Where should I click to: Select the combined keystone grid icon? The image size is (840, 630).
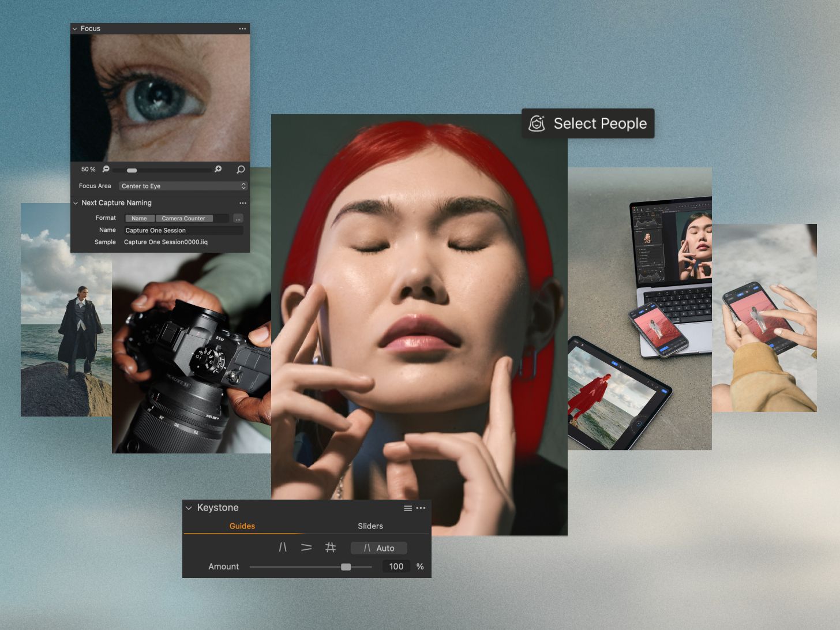(331, 547)
